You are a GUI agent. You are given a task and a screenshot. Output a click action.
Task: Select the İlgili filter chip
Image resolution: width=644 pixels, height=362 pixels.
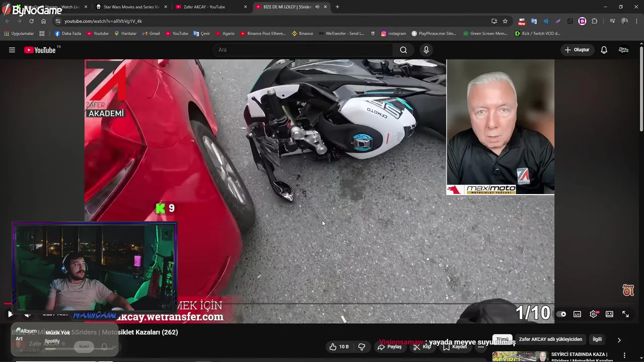pos(597,339)
